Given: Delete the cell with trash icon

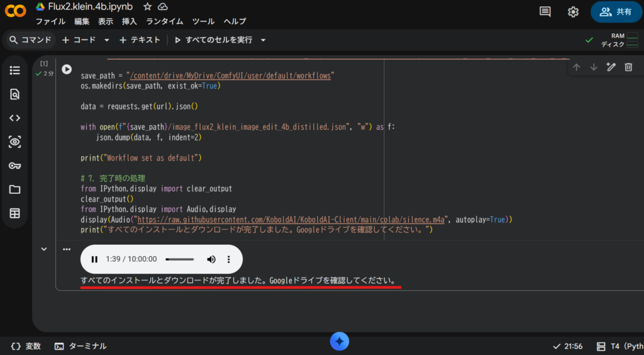Looking at the screenshot, I should pyautogui.click(x=628, y=67).
